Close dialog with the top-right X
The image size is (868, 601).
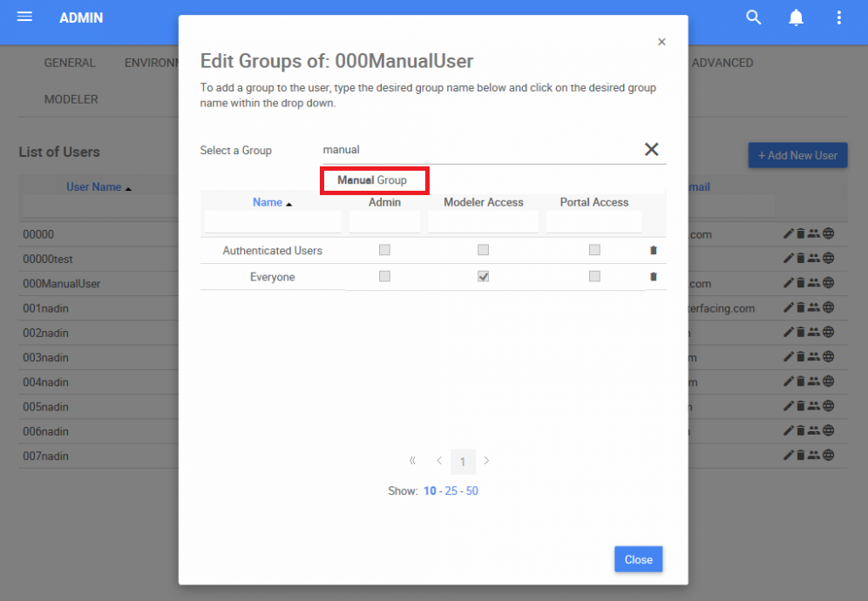(661, 42)
